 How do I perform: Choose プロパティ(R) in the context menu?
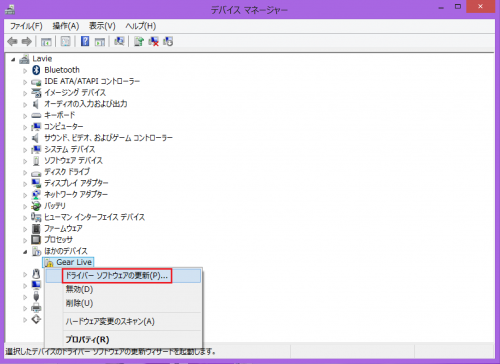pyautogui.click(x=123, y=339)
